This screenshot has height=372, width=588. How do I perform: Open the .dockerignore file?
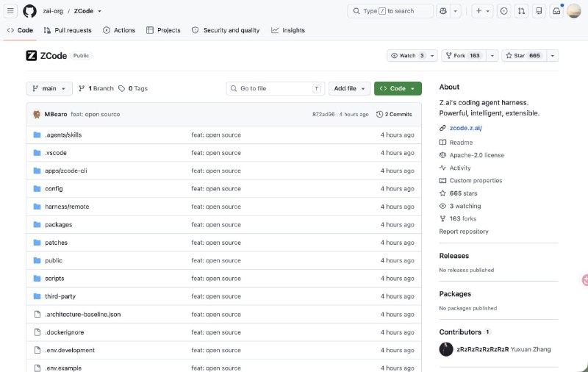(x=65, y=332)
